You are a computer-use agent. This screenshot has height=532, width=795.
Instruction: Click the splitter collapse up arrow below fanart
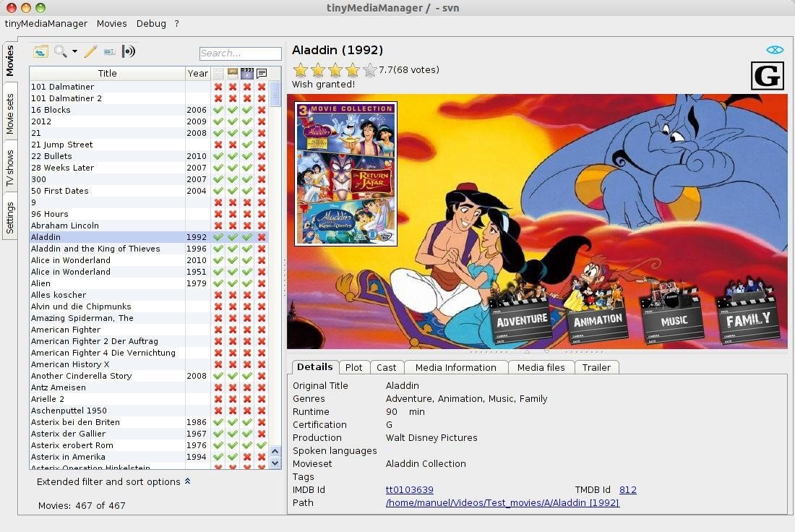[x=527, y=351]
